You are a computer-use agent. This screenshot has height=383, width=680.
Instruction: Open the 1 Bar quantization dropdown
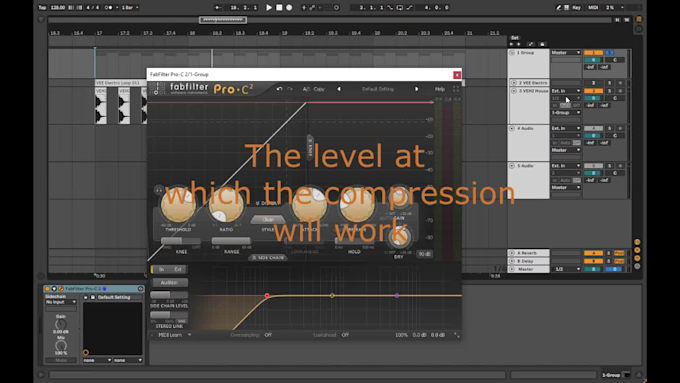(130, 7)
